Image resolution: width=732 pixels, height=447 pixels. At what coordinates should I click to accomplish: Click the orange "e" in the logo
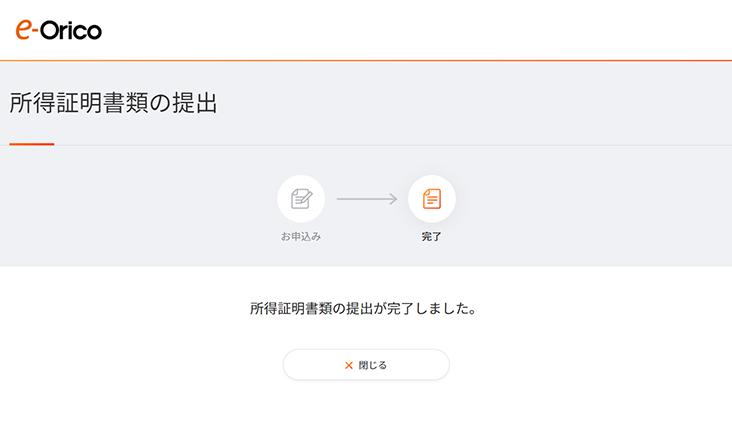point(24,30)
